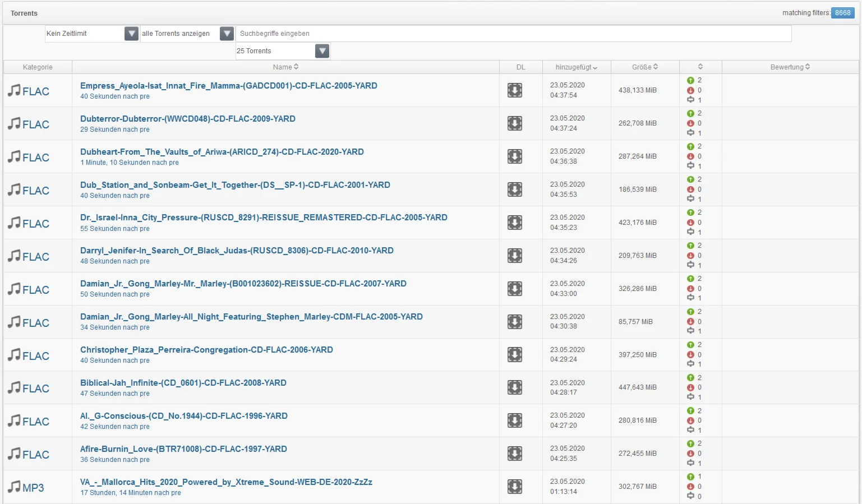Expand the alle Torrents anzeigen dropdown
The image size is (862, 504).
(227, 34)
